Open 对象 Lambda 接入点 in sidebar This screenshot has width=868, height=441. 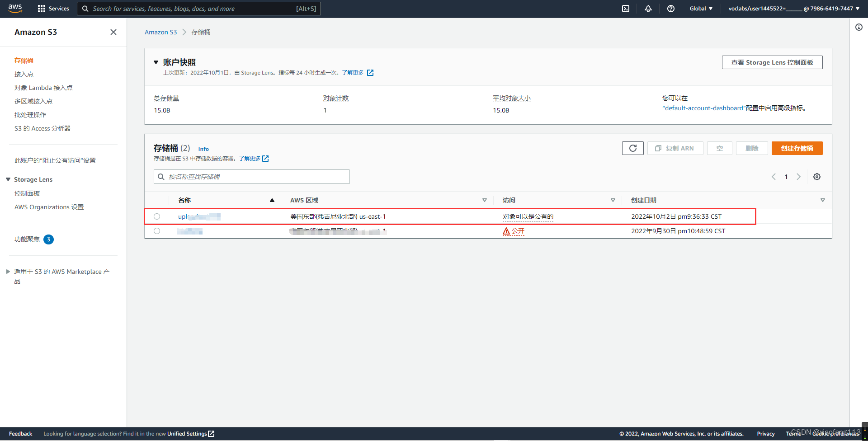(43, 88)
